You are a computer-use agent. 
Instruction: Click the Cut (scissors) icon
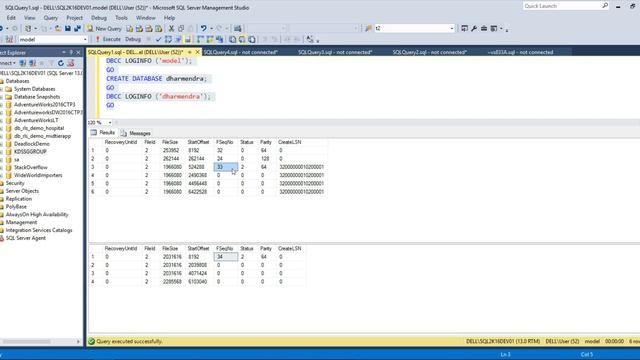coord(171,29)
